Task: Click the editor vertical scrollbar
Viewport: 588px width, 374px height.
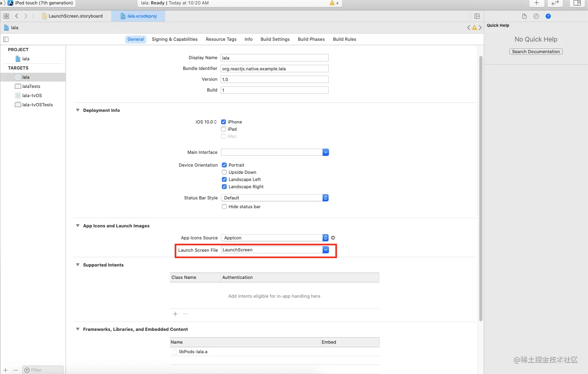Action: point(481,188)
